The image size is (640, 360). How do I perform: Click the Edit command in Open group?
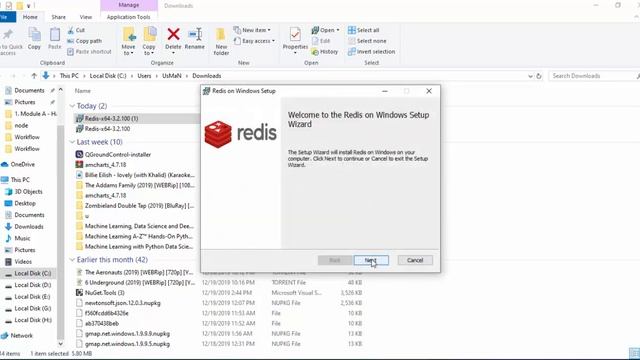[x=321, y=41]
